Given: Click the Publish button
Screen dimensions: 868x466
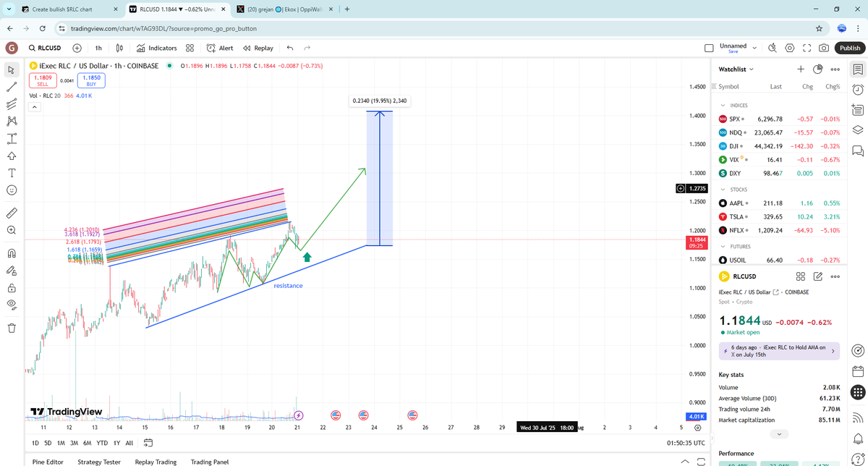Looking at the screenshot, I should point(849,48).
